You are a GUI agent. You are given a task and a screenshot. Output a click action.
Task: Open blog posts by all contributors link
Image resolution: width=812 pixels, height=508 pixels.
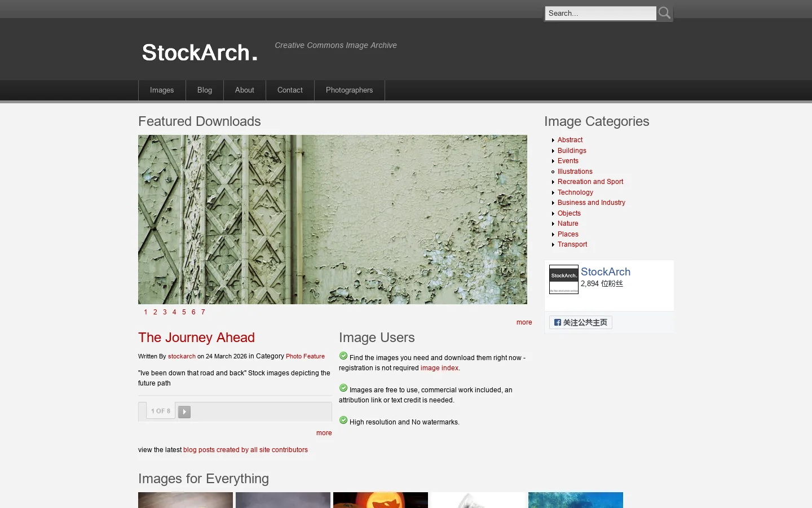point(245,450)
